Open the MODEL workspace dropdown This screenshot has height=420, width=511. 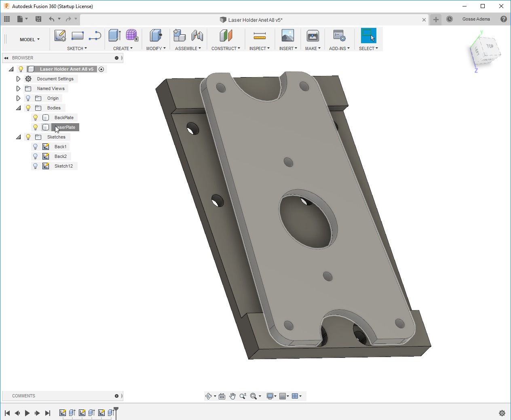click(x=30, y=40)
